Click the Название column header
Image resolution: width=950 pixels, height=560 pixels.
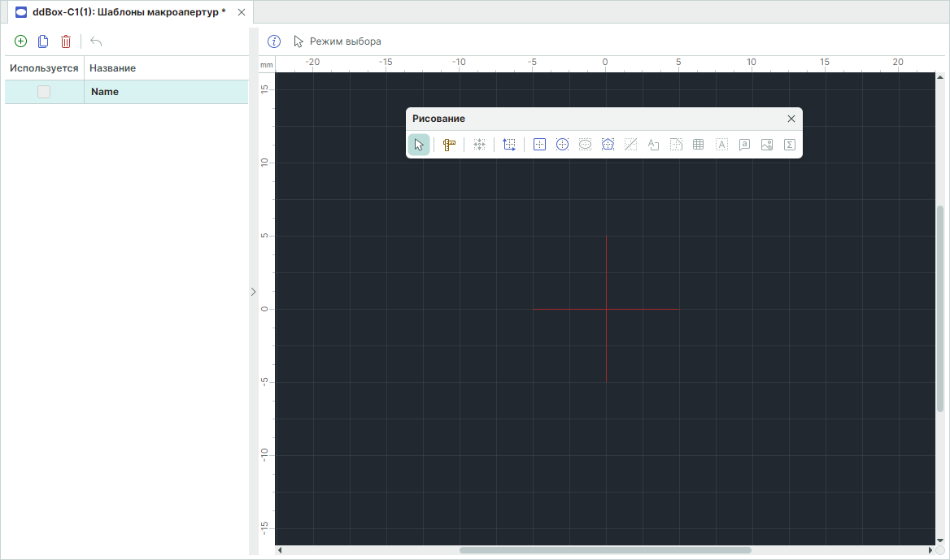point(113,68)
